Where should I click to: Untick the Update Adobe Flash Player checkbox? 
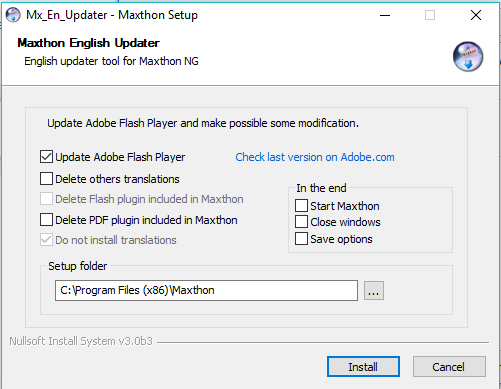[46, 157]
